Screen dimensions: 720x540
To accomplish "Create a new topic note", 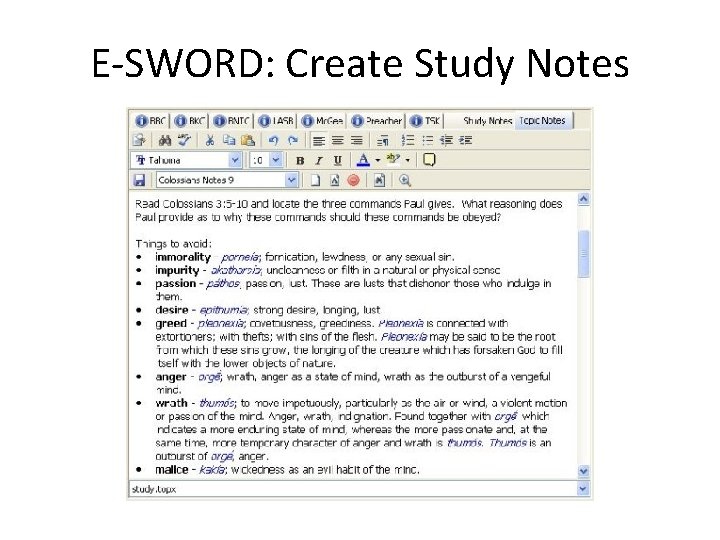I will point(315,180).
